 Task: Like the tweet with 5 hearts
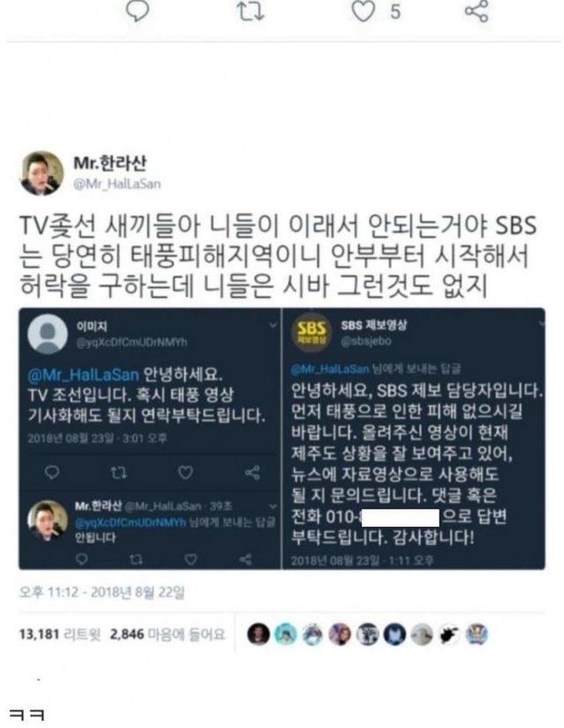pyautogui.click(x=363, y=11)
